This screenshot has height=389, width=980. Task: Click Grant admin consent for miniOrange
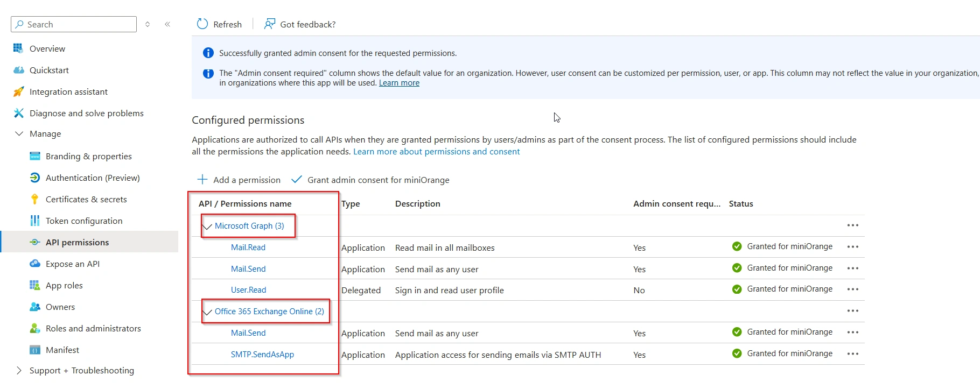tap(370, 180)
